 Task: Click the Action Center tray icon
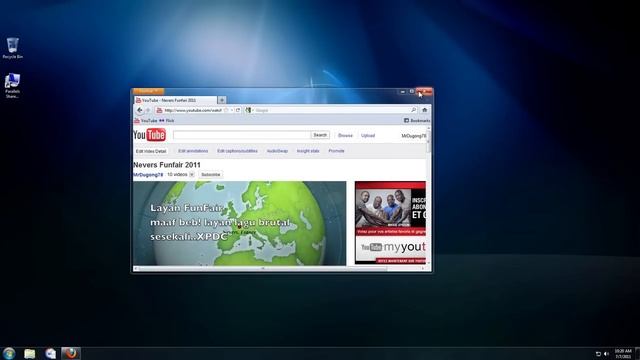coord(598,354)
